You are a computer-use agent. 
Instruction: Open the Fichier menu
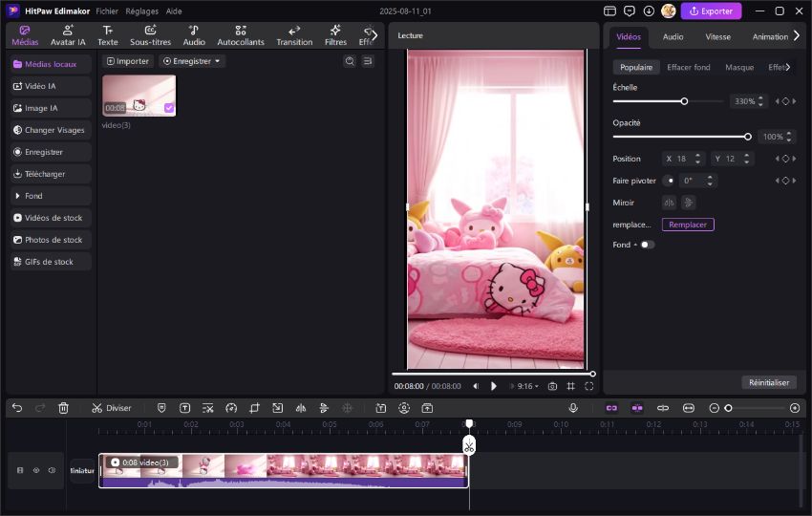[107, 11]
